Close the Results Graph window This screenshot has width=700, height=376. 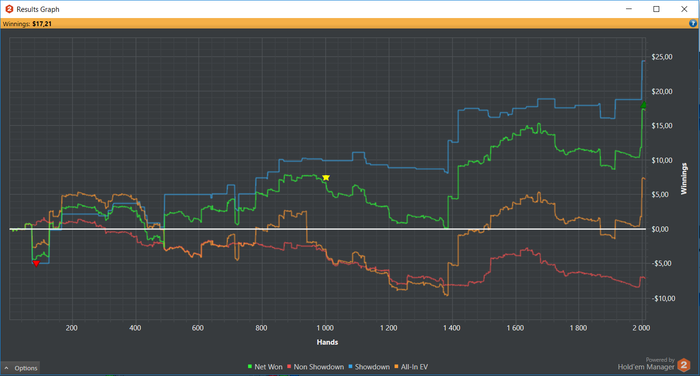click(x=684, y=9)
